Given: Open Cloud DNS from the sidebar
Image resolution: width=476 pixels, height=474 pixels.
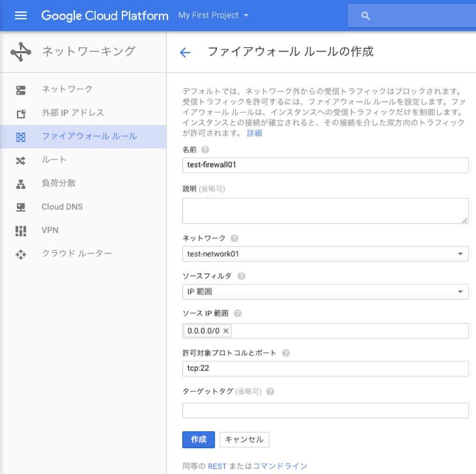Looking at the screenshot, I should (62, 207).
